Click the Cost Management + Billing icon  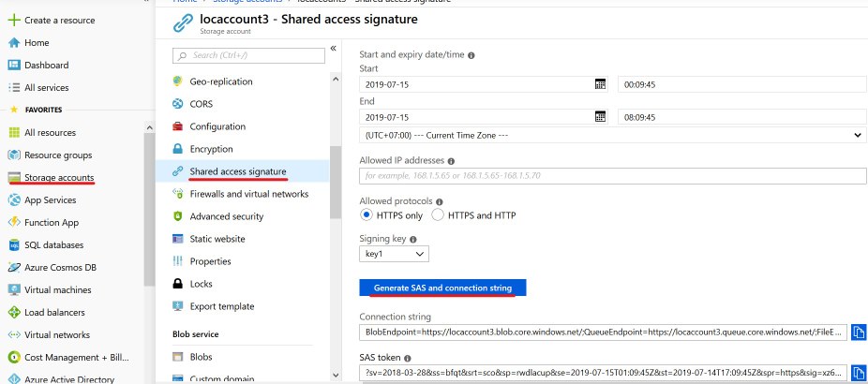pos(14,357)
